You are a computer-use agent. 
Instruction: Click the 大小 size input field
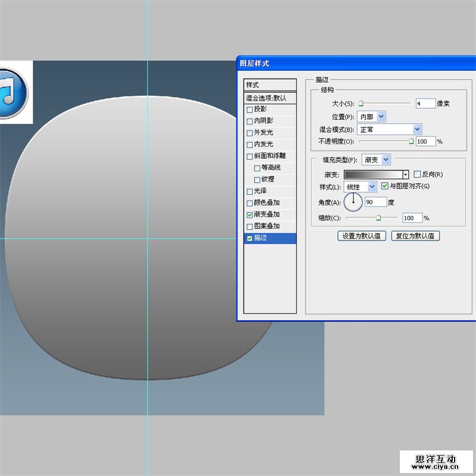(x=425, y=104)
